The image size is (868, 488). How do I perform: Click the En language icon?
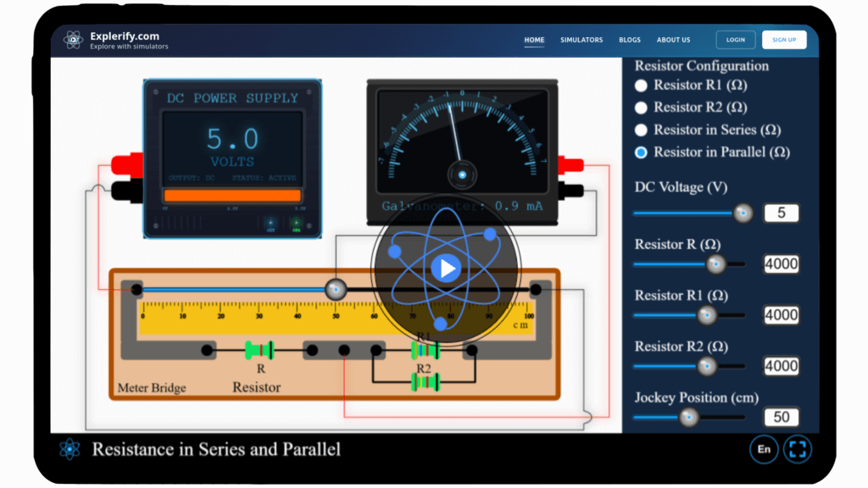[x=762, y=449]
